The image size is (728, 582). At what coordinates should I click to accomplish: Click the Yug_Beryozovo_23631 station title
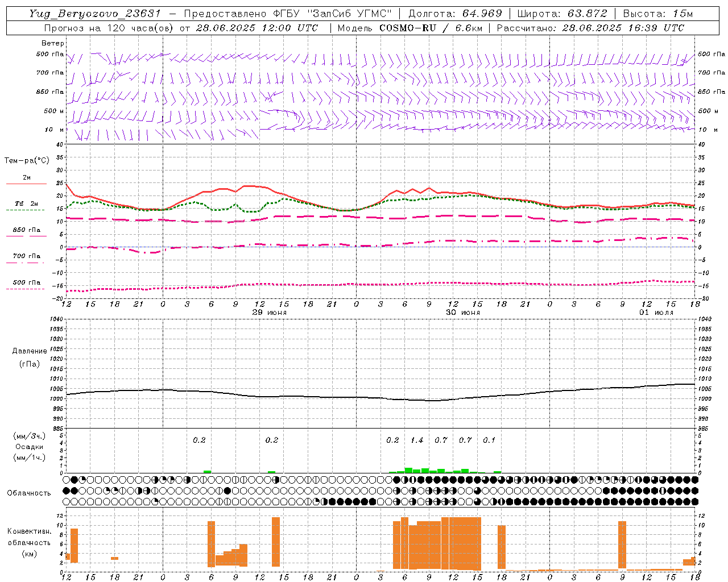click(95, 14)
